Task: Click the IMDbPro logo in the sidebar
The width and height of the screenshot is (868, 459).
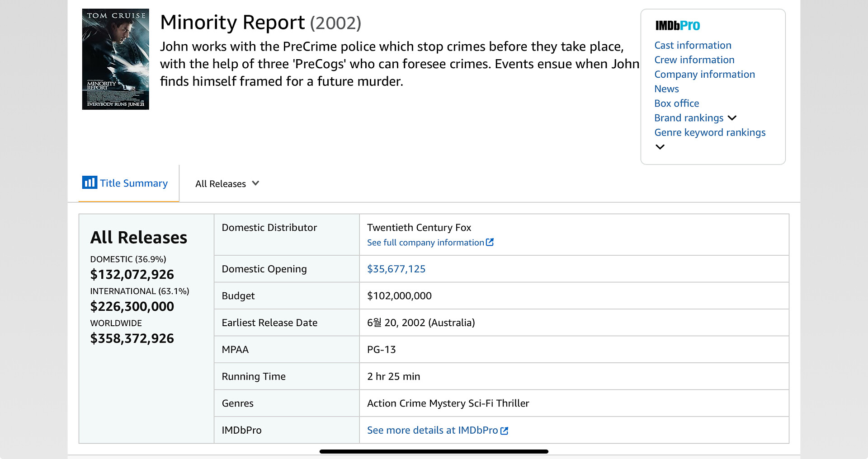Action: (677, 26)
